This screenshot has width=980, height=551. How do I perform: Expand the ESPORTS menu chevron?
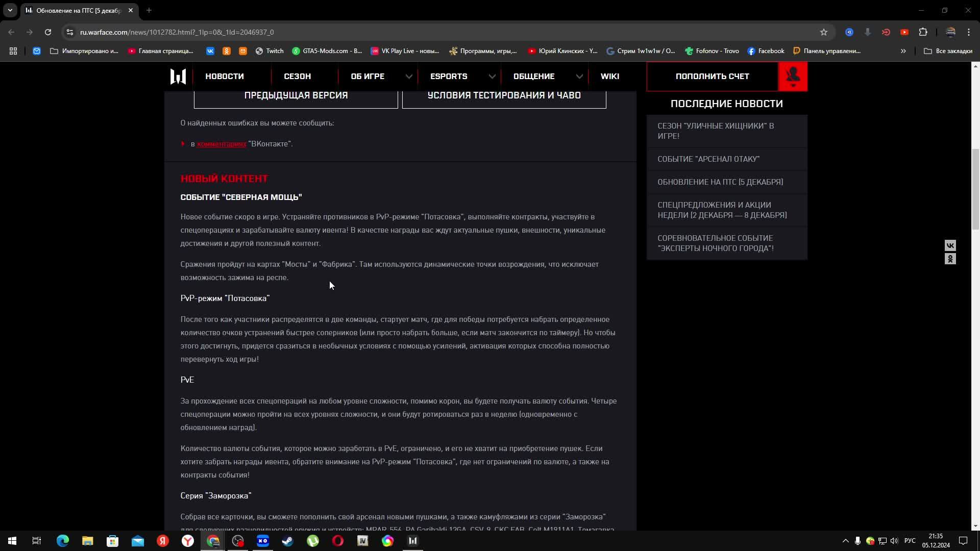click(x=492, y=77)
